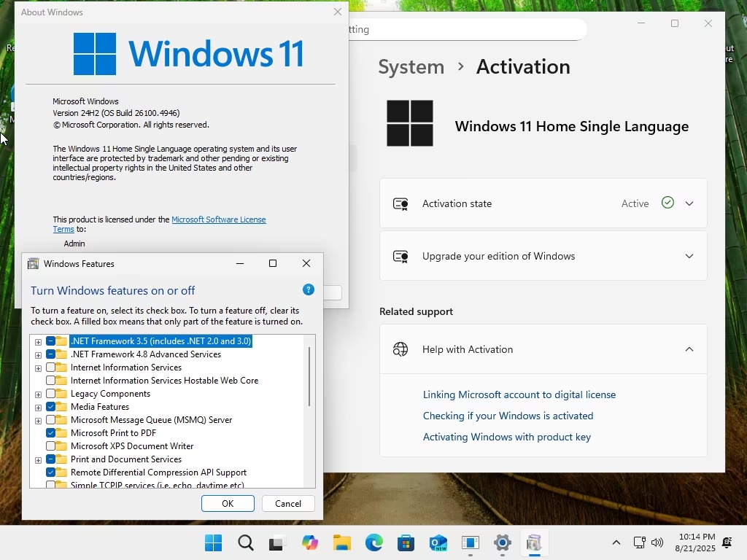This screenshot has height=560, width=747.
Task: Enable the Legacy Components checkbox
Action: tap(50, 394)
